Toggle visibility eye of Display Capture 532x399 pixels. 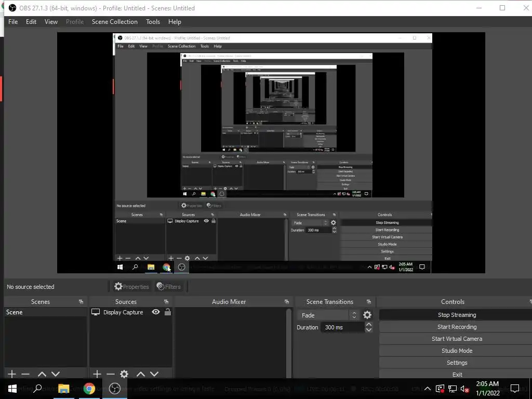[x=156, y=312]
